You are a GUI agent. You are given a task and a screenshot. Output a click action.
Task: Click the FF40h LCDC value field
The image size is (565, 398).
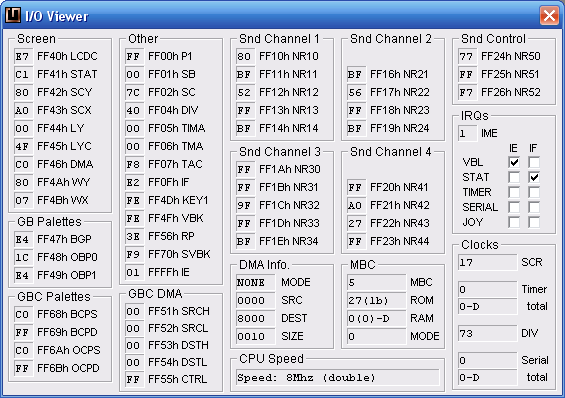[23, 57]
